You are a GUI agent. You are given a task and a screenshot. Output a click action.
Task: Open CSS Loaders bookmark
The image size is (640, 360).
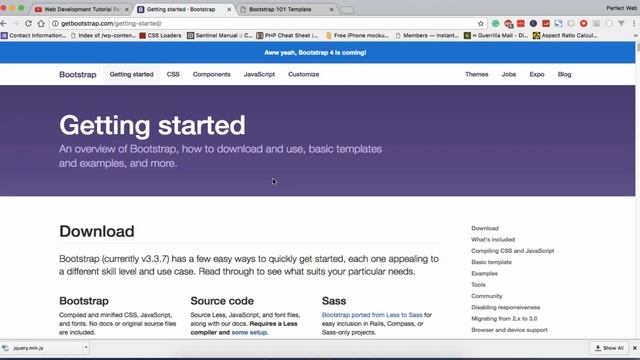pyautogui.click(x=160, y=36)
